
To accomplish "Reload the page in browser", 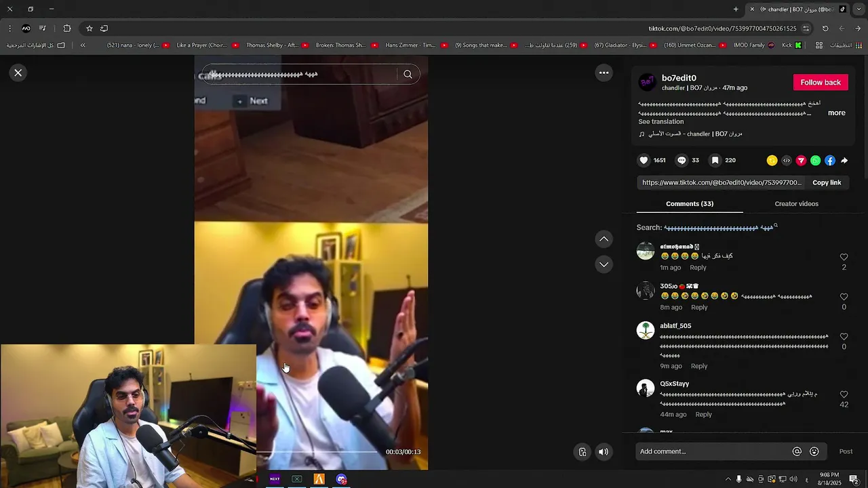I will (x=825, y=28).
